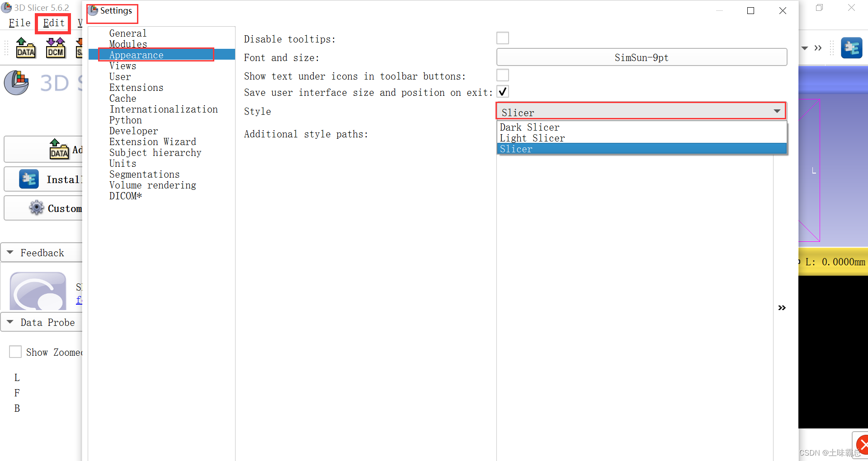Select Units settings page

pos(123,163)
